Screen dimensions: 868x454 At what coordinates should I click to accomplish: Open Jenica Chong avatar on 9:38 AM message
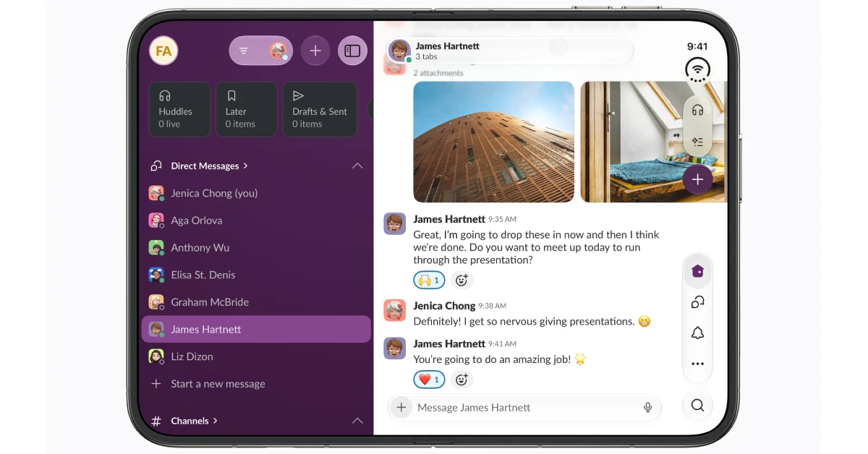395,311
